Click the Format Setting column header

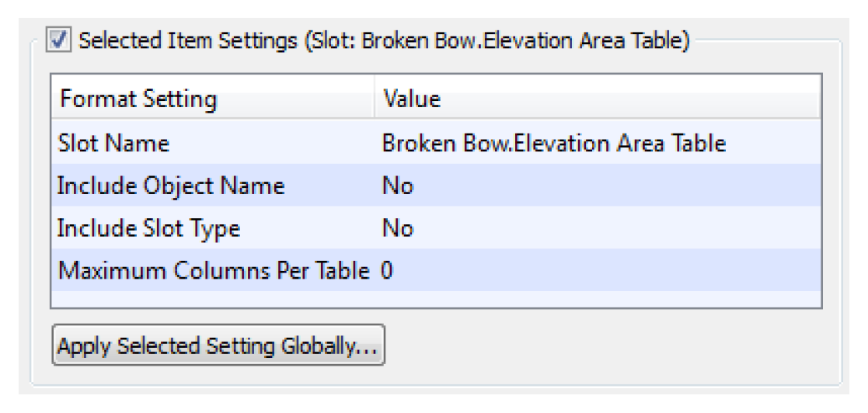(x=138, y=99)
